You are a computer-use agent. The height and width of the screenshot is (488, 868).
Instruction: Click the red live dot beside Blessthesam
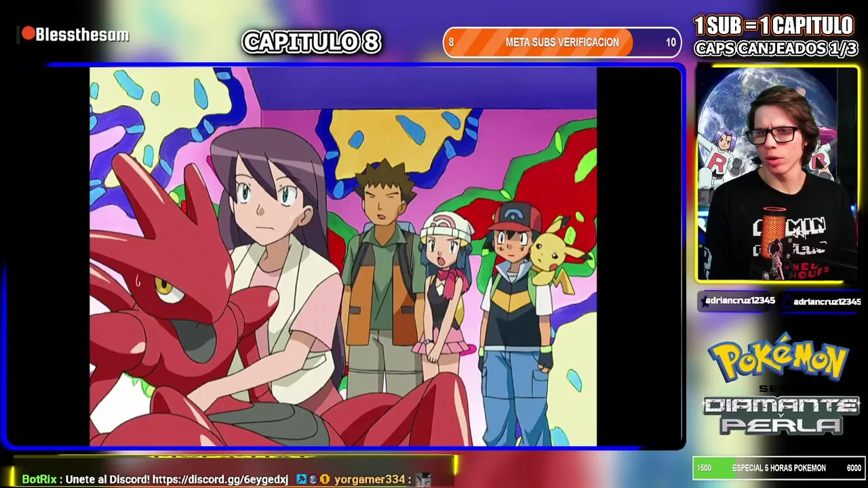tap(28, 34)
